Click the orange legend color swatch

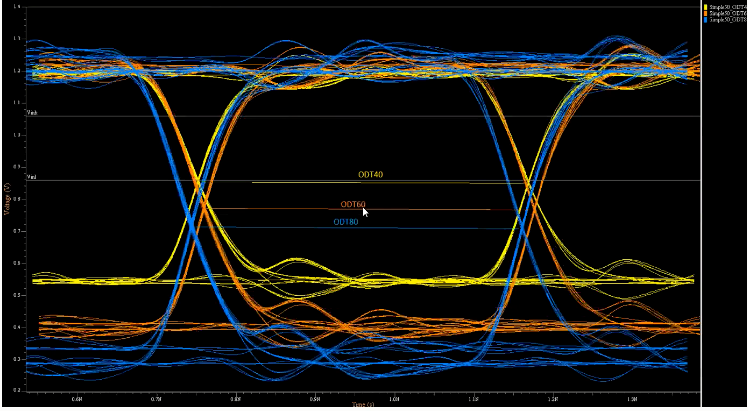pyautogui.click(x=706, y=13)
